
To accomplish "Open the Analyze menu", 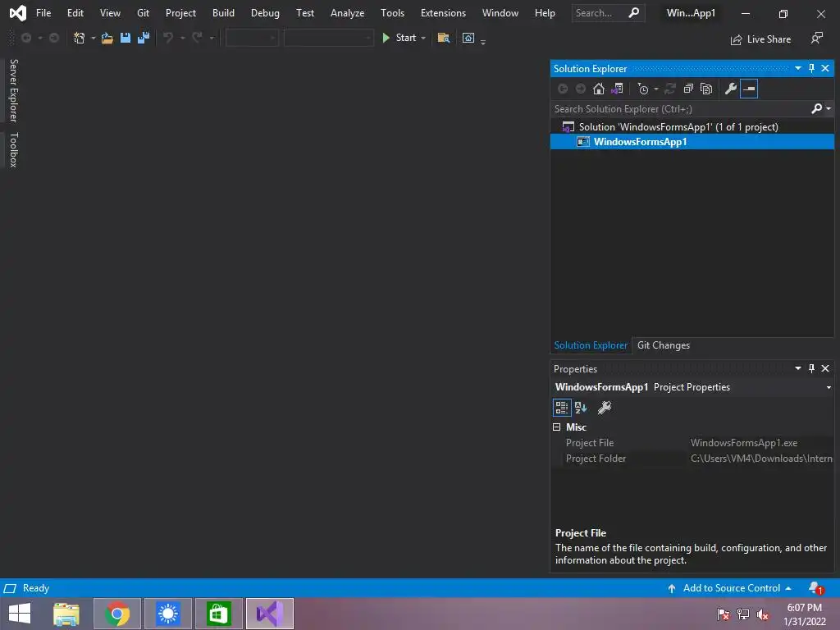I will 347,13.
